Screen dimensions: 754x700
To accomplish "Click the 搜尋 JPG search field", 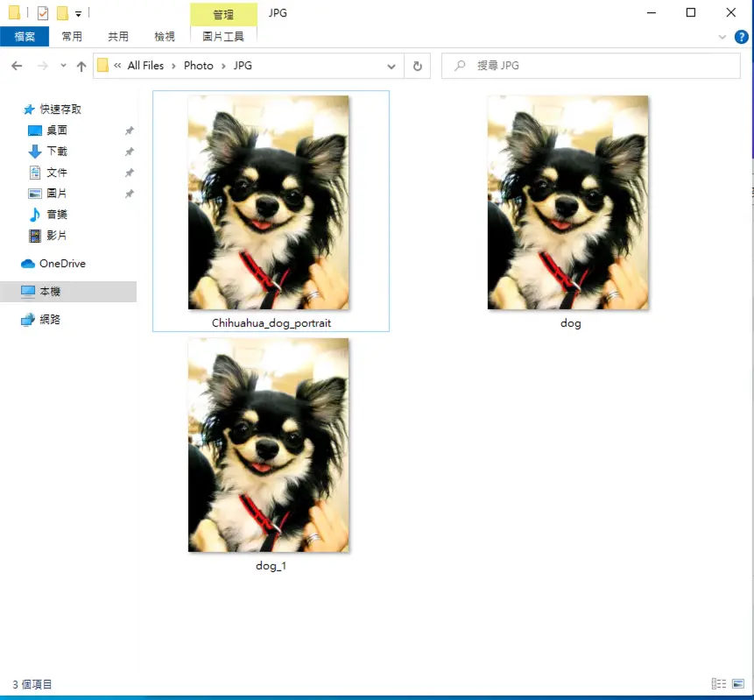I will pyautogui.click(x=591, y=66).
